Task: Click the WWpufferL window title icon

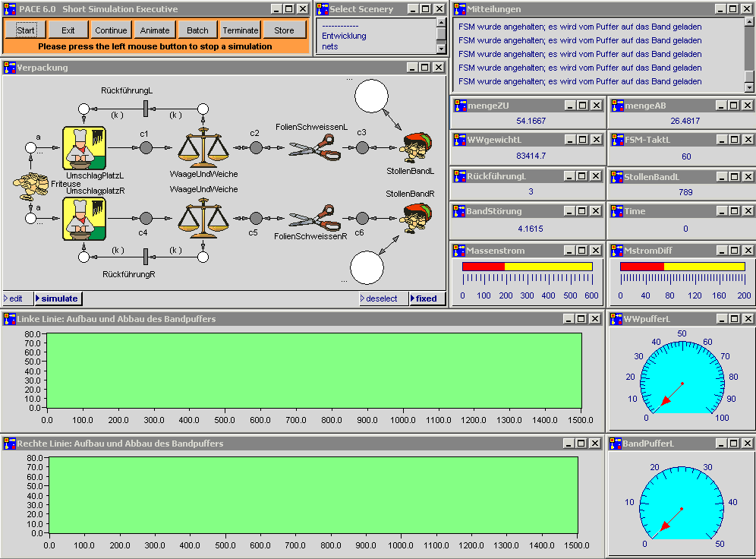Action: pyautogui.click(x=616, y=319)
